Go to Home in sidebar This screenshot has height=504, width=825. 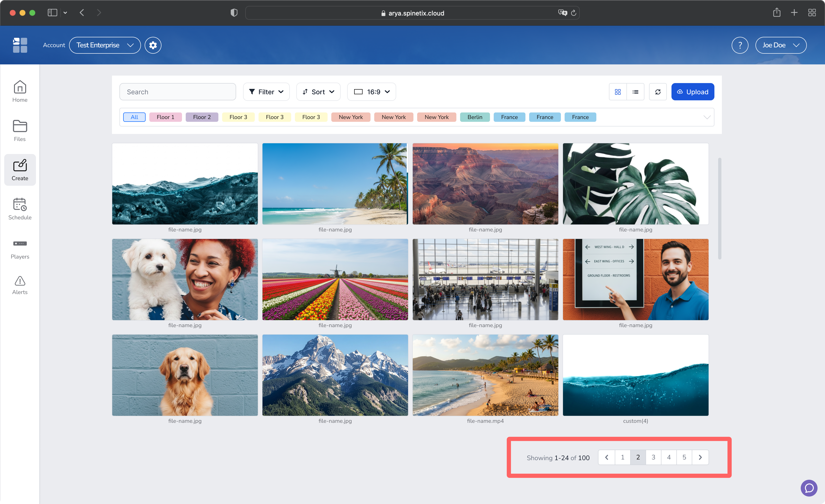[x=20, y=91]
